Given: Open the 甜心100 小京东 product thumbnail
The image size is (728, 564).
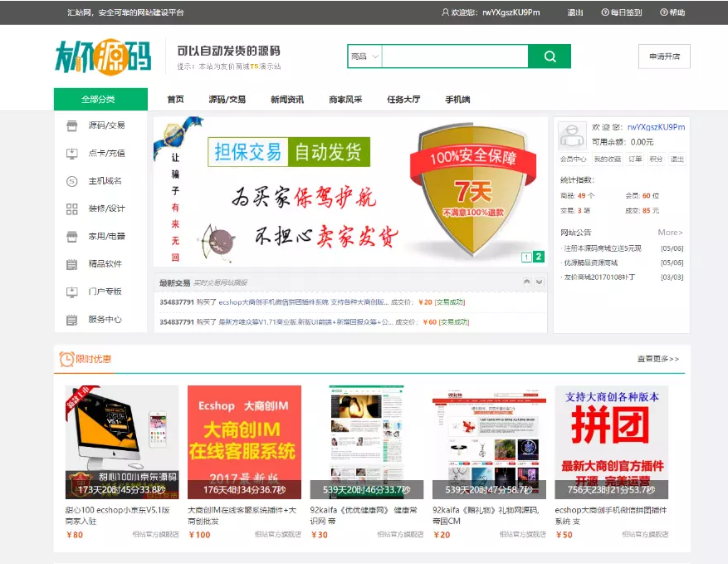Looking at the screenshot, I should click(x=122, y=442).
